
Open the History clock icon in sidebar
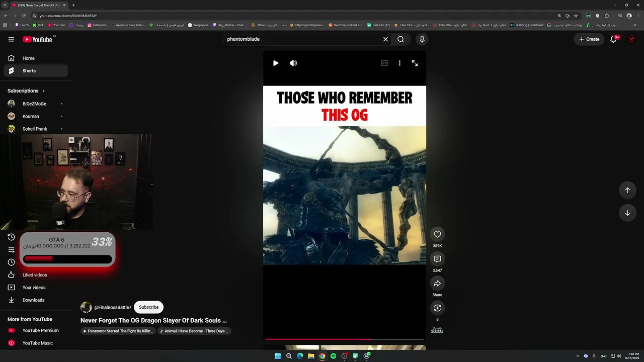(x=11, y=237)
